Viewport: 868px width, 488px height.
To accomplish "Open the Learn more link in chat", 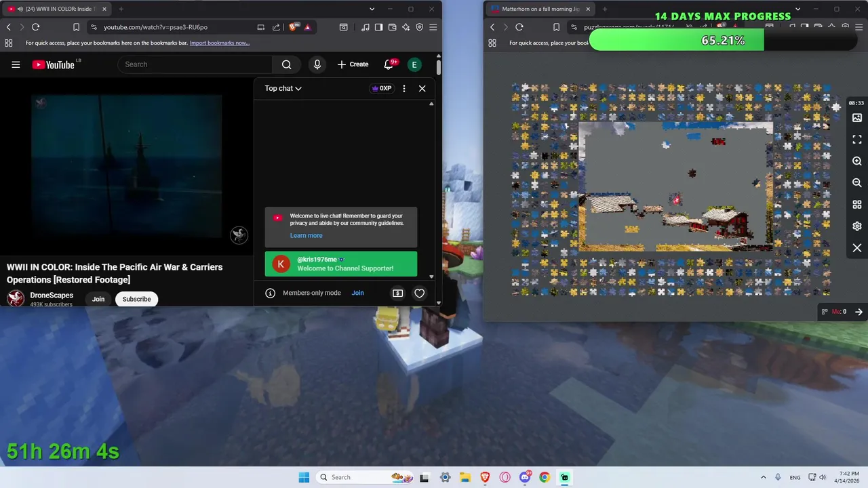I will (x=306, y=235).
